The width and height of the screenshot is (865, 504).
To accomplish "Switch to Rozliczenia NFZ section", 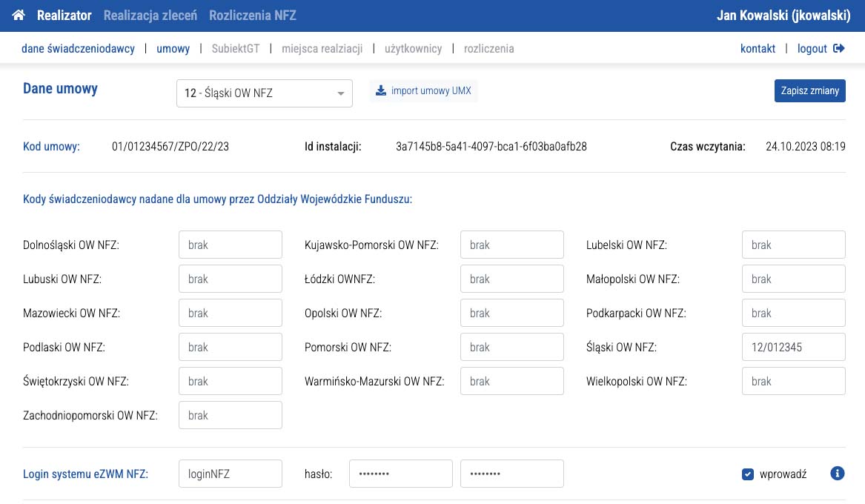I will (253, 16).
